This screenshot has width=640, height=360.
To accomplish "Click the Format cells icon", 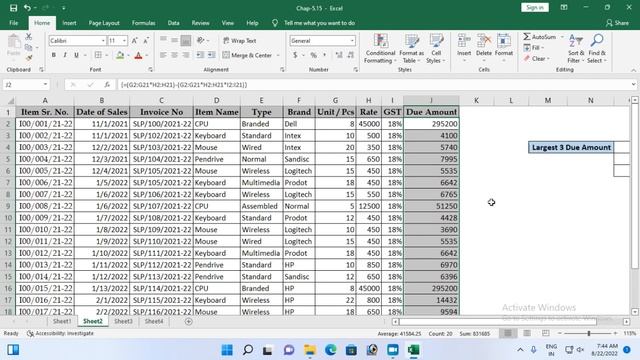I will tap(504, 41).
